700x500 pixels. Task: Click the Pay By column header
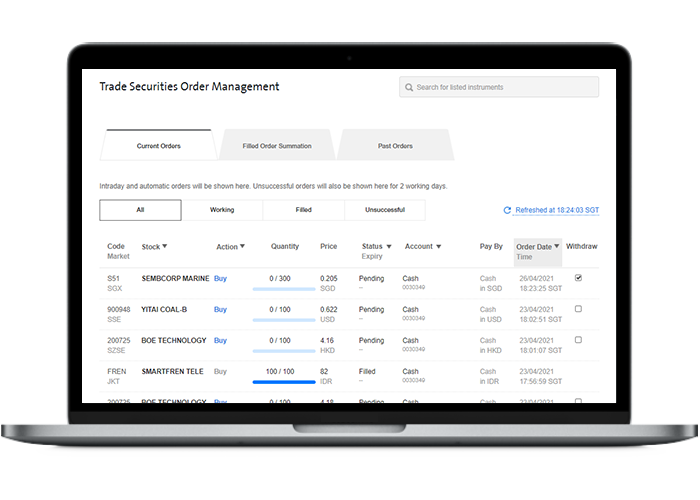(491, 246)
